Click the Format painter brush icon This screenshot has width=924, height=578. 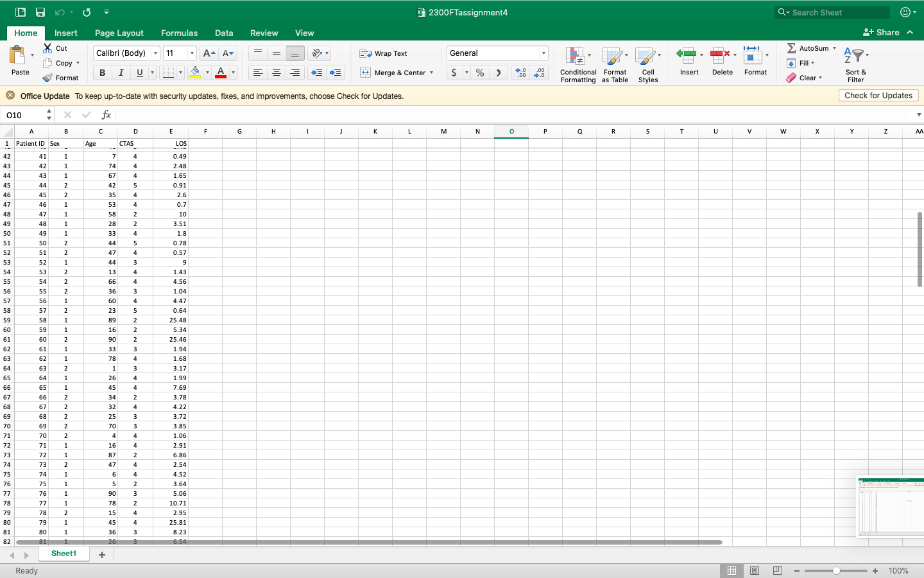coord(47,78)
